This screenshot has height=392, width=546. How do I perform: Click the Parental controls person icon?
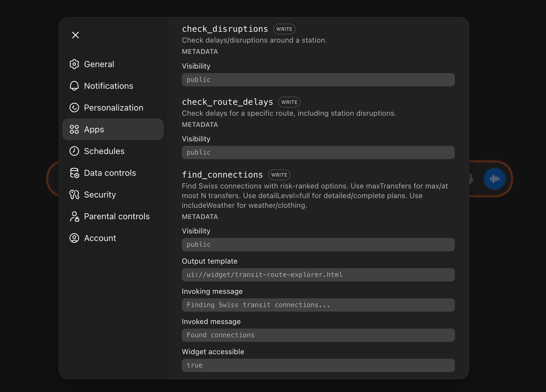click(x=74, y=216)
